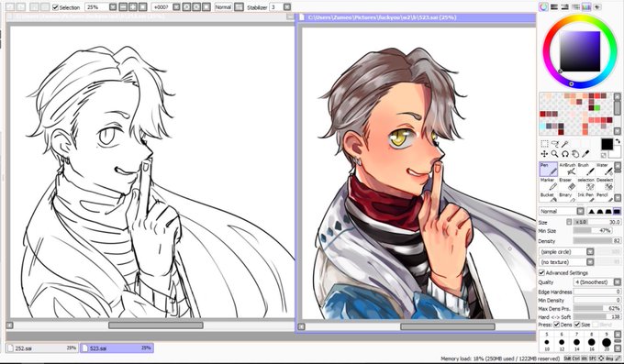Toggle the Press Size checkbox
The height and width of the screenshot is (364, 624).
(577, 325)
